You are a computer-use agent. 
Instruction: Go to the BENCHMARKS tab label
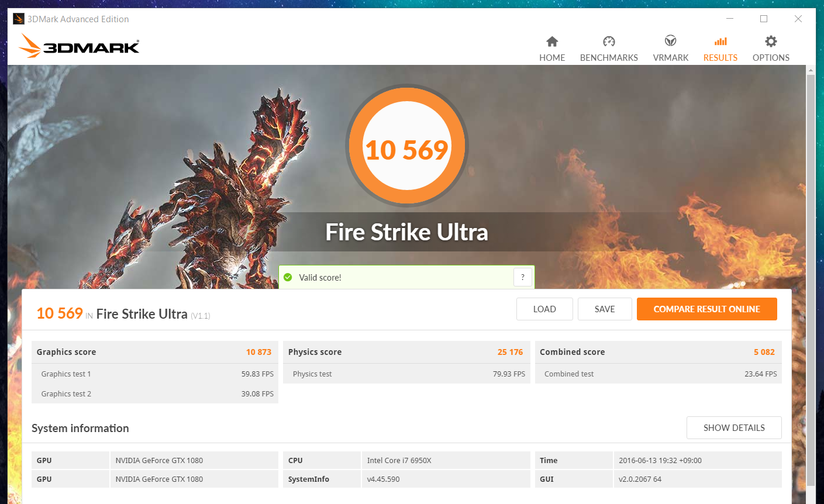click(609, 58)
